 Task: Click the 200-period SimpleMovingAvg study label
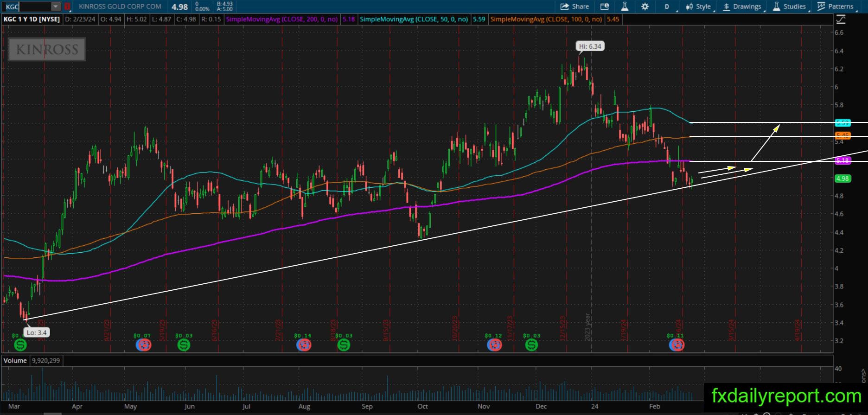[x=282, y=19]
